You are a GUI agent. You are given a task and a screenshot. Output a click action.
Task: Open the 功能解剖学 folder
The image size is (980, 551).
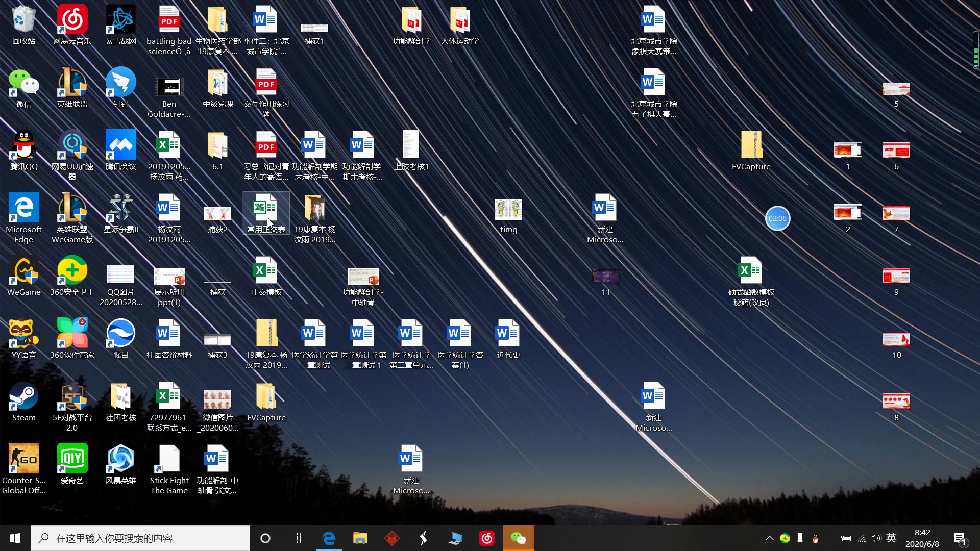point(411,26)
